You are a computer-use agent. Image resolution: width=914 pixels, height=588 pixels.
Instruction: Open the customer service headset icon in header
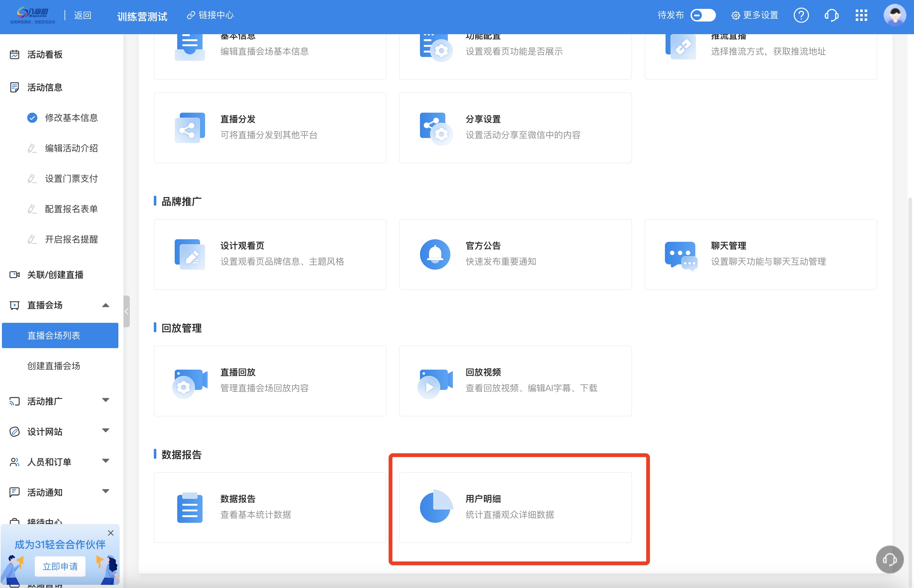[x=831, y=15]
